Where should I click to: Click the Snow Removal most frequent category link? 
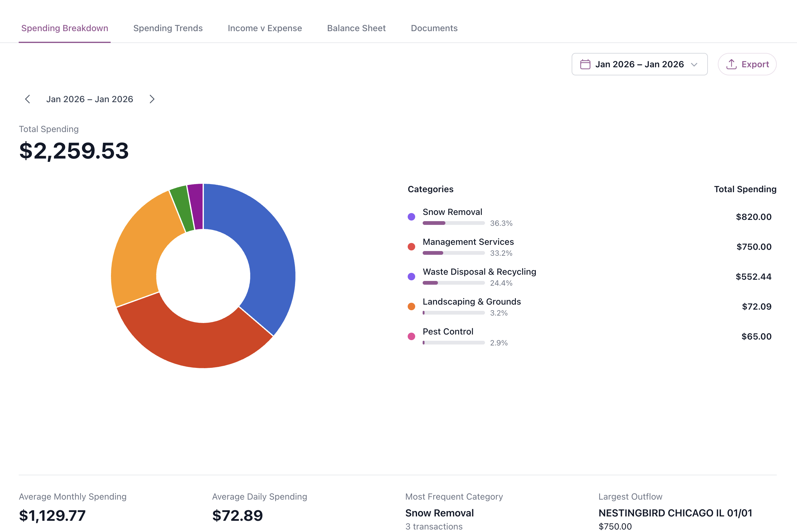pos(439,513)
